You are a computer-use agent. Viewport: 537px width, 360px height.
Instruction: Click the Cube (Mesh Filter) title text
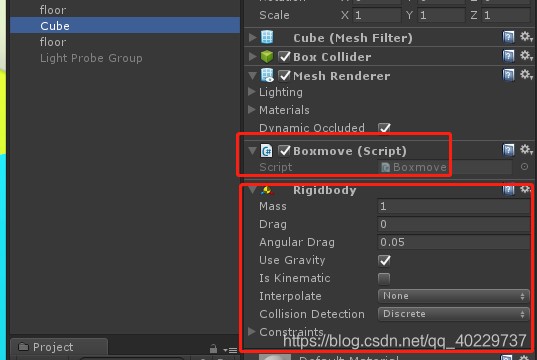pyautogui.click(x=353, y=38)
